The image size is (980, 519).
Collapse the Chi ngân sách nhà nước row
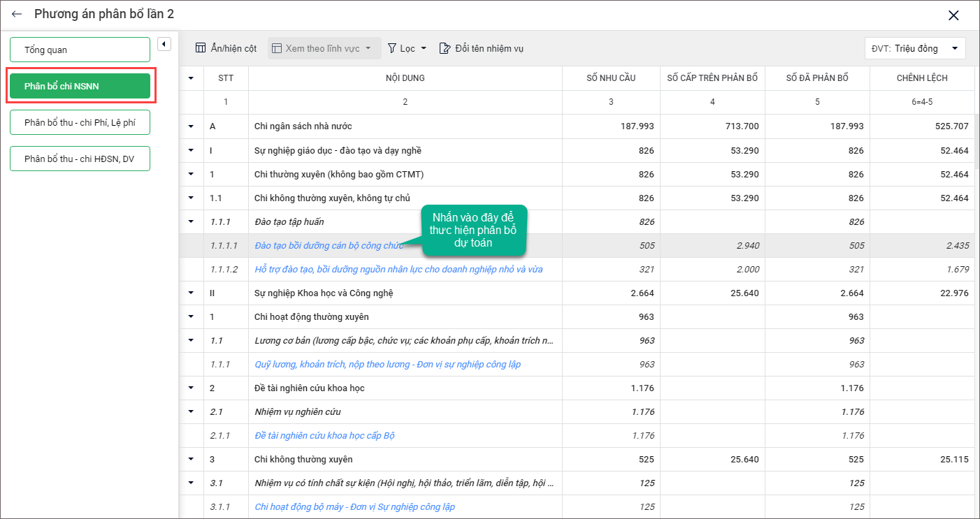(x=191, y=126)
